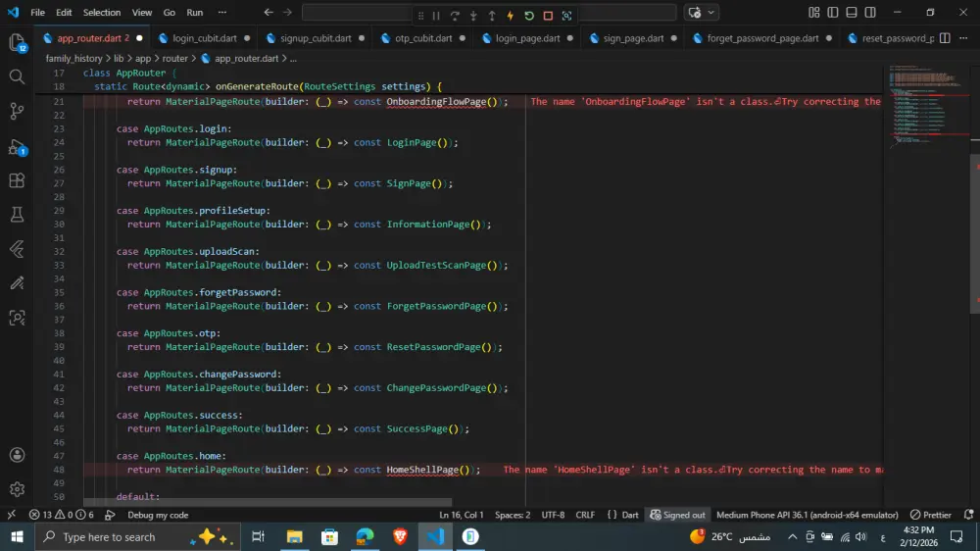Pause the debug session
This screenshot has width=980, height=551.
(x=436, y=16)
